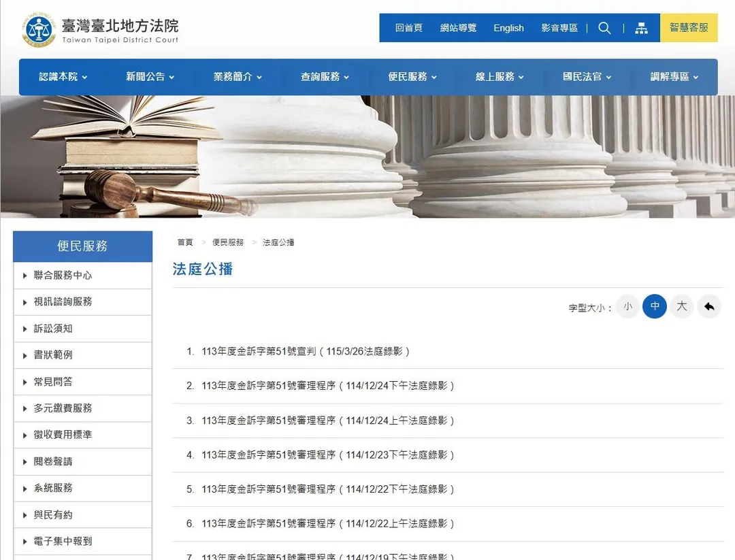This screenshot has width=735, height=560.
Task: Click the Taiwan Taipei District Court logo
Action: pyautogui.click(x=100, y=30)
